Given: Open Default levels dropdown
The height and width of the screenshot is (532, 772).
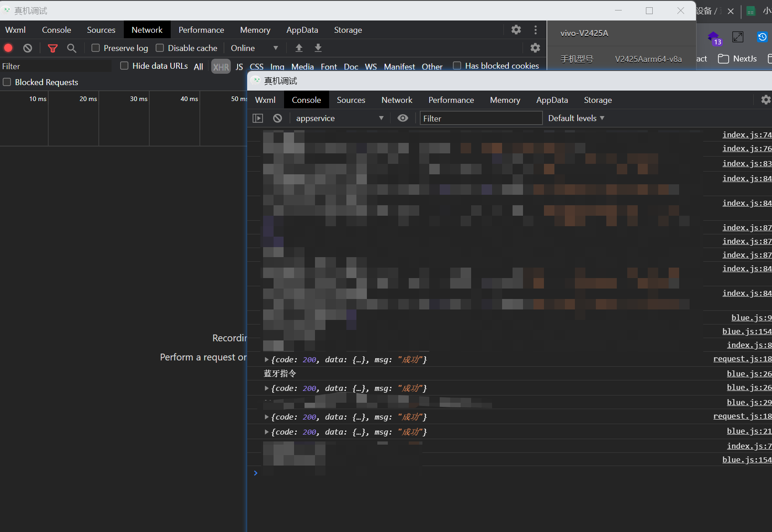Looking at the screenshot, I should tap(576, 118).
